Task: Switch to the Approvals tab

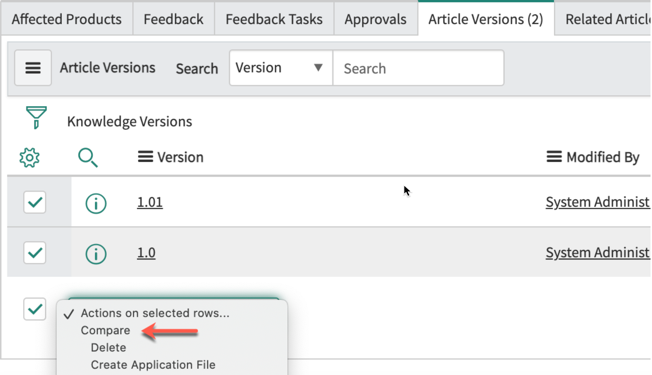Action: [x=375, y=19]
